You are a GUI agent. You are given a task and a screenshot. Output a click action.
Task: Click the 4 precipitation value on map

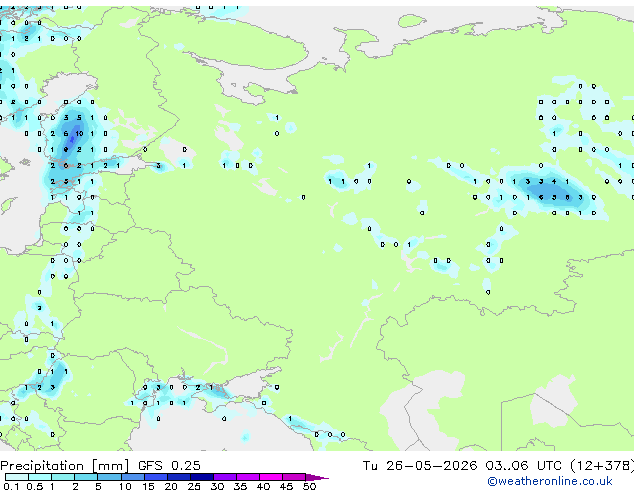pyautogui.click(x=554, y=182)
